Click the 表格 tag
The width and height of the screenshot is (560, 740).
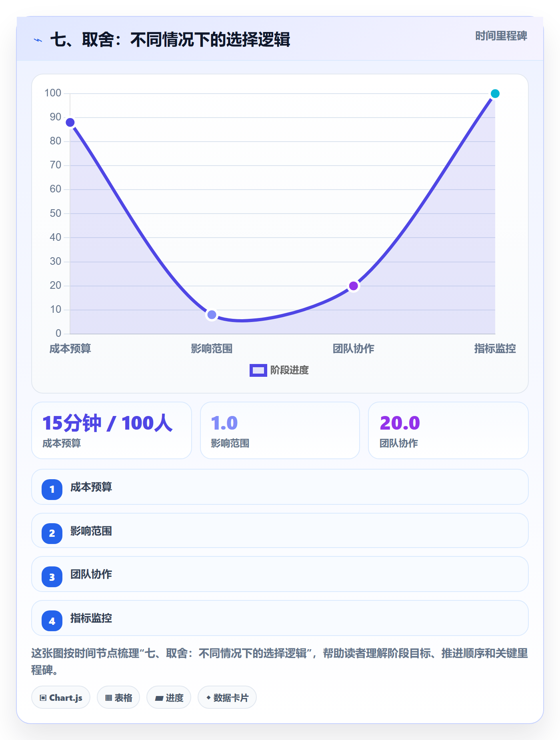click(x=118, y=698)
